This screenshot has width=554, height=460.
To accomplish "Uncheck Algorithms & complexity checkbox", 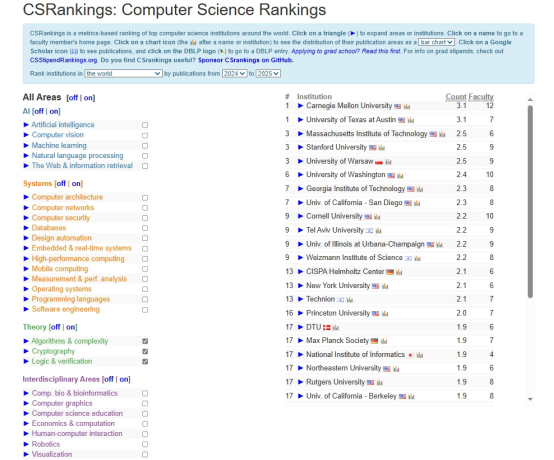I will click(x=145, y=341).
